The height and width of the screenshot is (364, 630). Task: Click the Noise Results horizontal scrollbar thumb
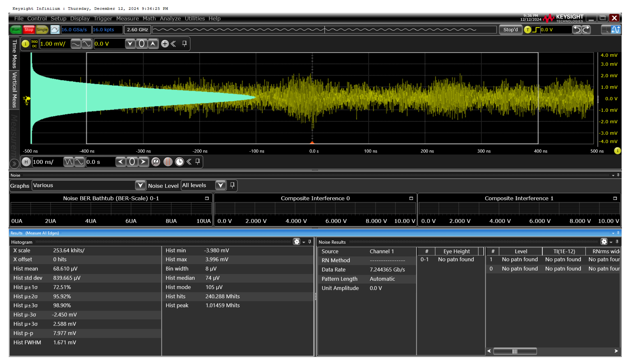pos(515,351)
